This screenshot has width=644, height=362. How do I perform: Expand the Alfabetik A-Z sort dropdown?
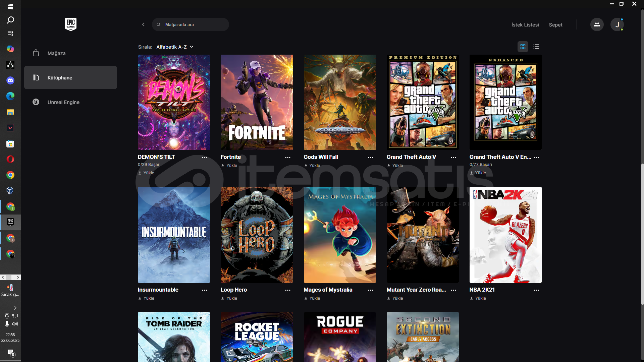[x=175, y=47]
